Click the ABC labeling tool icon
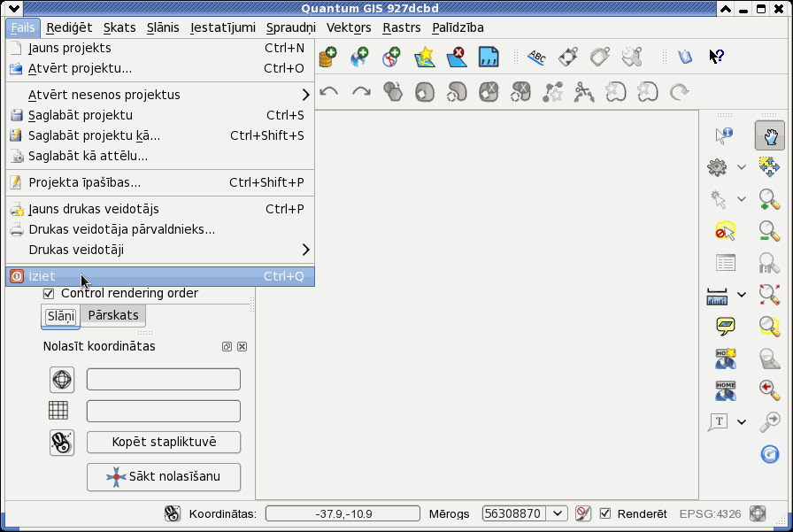793x532 pixels. pyautogui.click(x=536, y=57)
